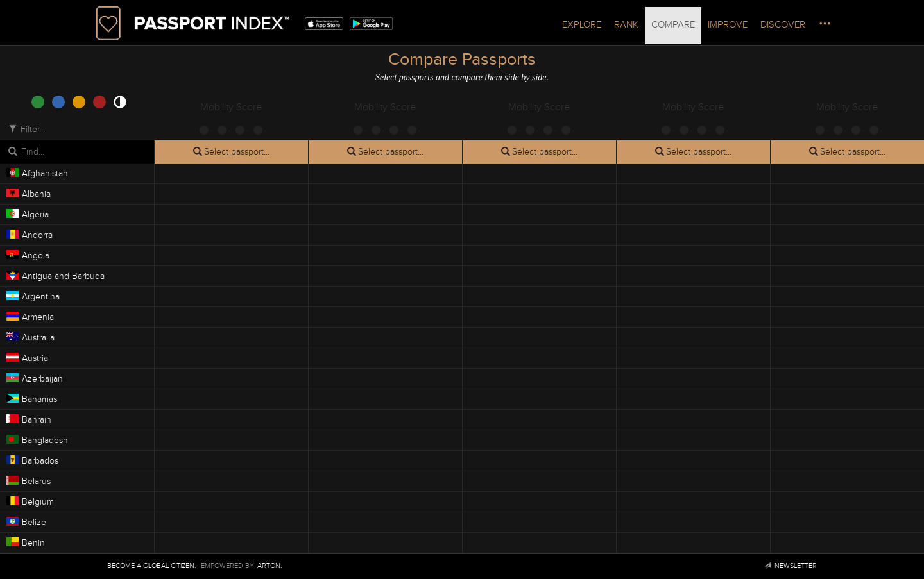Focus the Find country search field
924x579 pixels.
click(77, 152)
